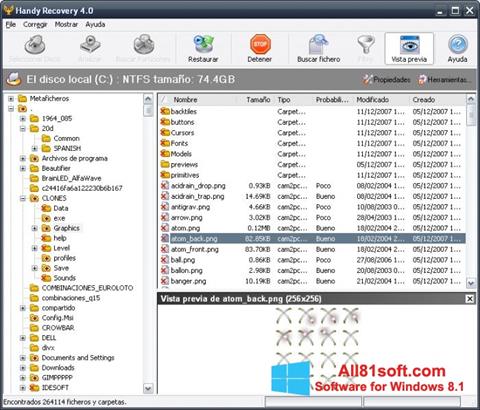Click folder tree scrollbar down arrow
Viewport: 480px width, 410px height.
148,388
